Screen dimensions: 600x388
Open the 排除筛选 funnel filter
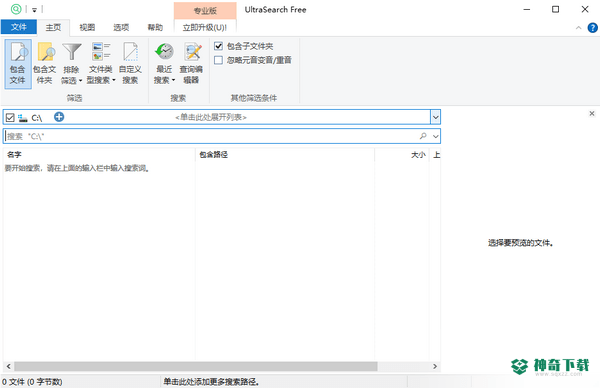click(x=72, y=64)
